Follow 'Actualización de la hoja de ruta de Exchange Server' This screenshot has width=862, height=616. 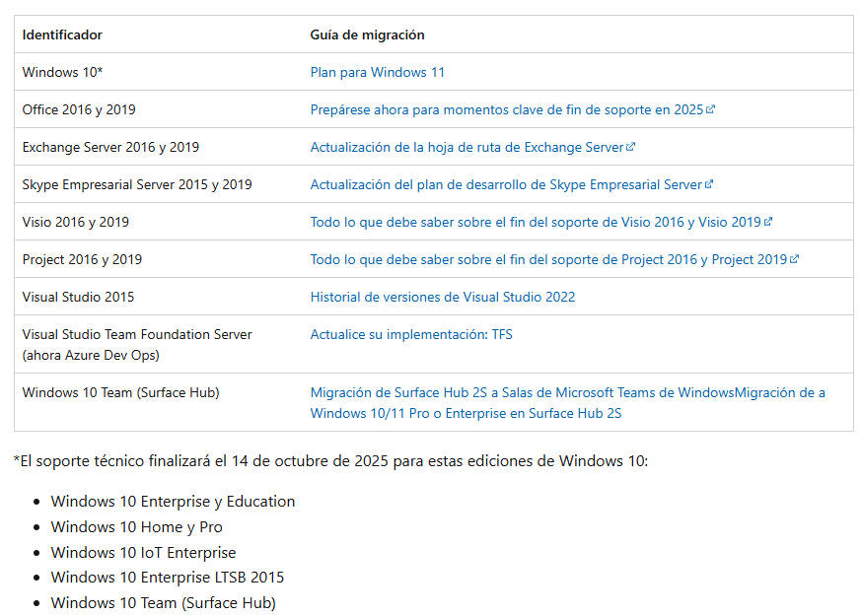click(467, 147)
